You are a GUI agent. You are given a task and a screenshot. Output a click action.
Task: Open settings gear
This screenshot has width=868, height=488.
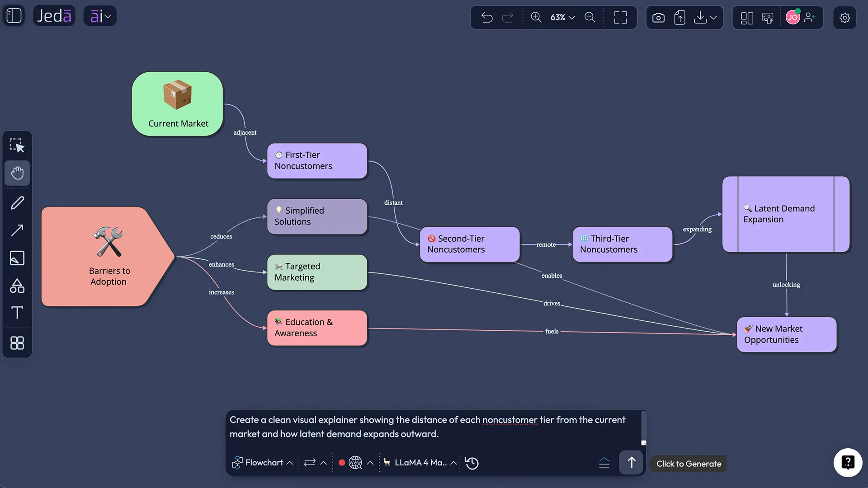845,18
